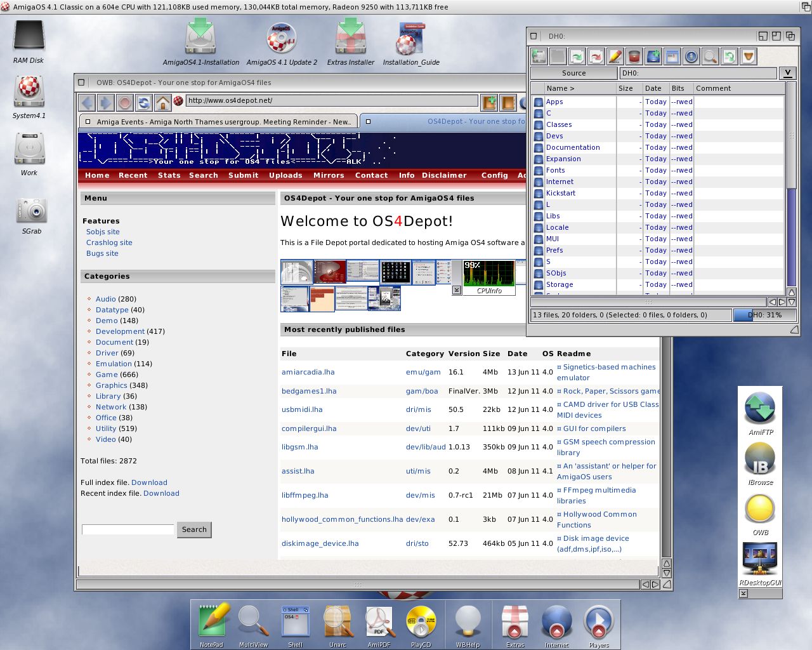The image size is (812, 650).
Task: Click the orange filter icon in DH0 toolbar
Action: [749, 56]
